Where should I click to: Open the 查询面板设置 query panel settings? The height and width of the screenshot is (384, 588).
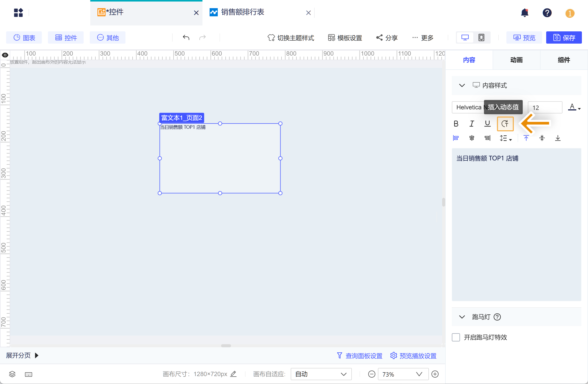click(364, 355)
